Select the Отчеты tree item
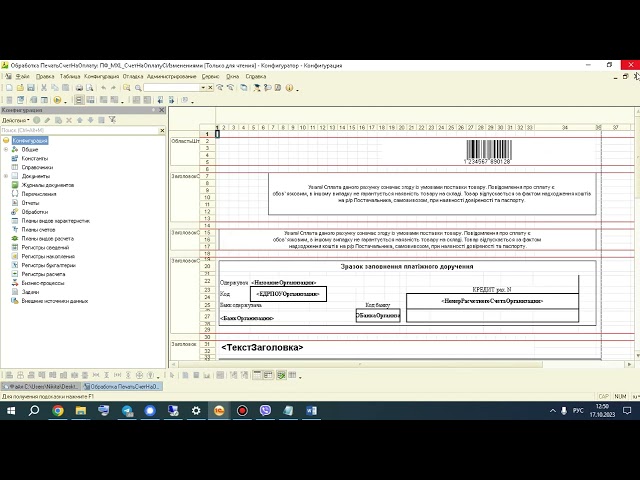640x480 pixels. tap(30, 203)
